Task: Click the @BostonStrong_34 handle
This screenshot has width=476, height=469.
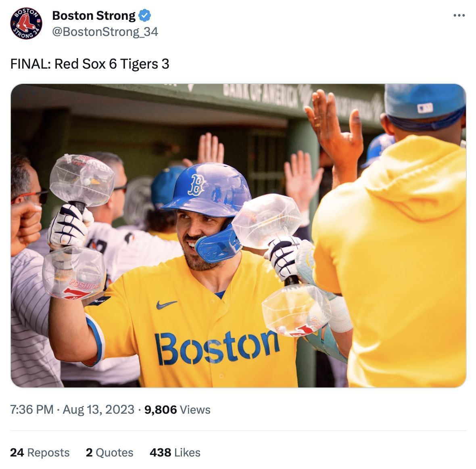Action: pyautogui.click(x=105, y=32)
